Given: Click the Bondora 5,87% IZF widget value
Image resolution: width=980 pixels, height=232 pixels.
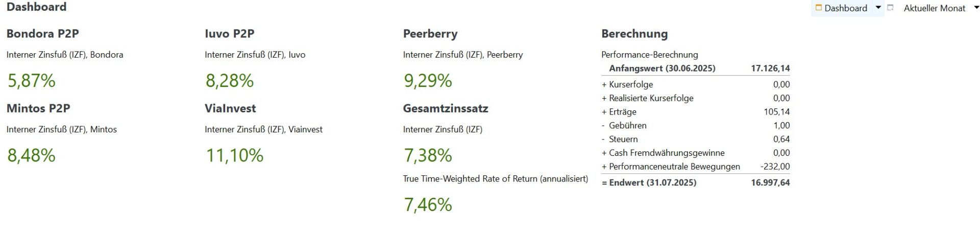Looking at the screenshot, I should coord(31,81).
